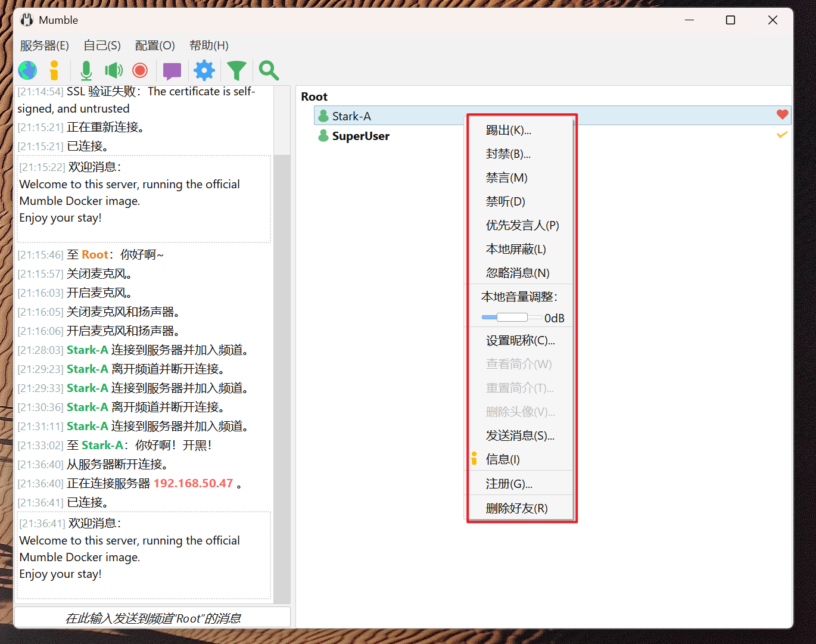Select the Root channel in tree

click(x=314, y=97)
